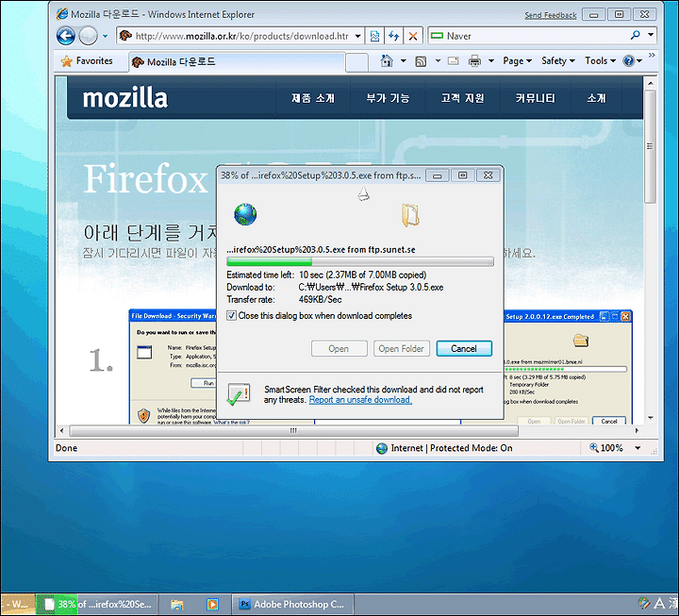Click the Naver search box
This screenshot has height=616, width=679.
click(528, 36)
